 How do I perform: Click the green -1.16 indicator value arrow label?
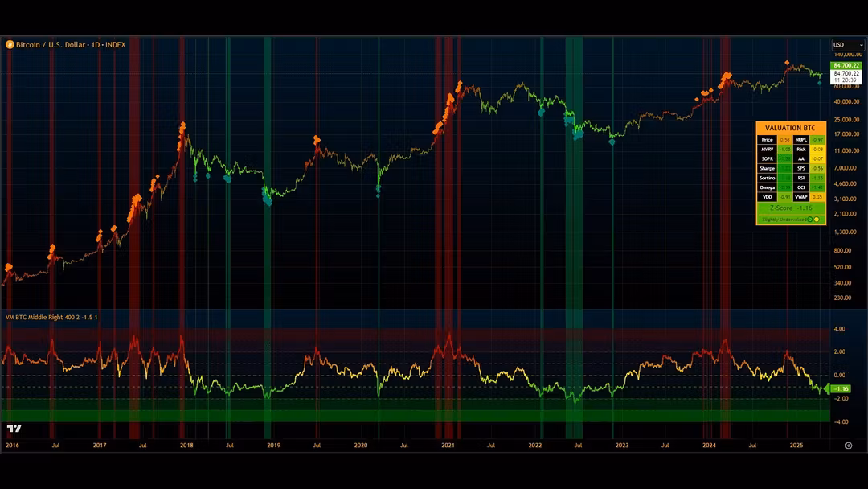[x=840, y=389]
